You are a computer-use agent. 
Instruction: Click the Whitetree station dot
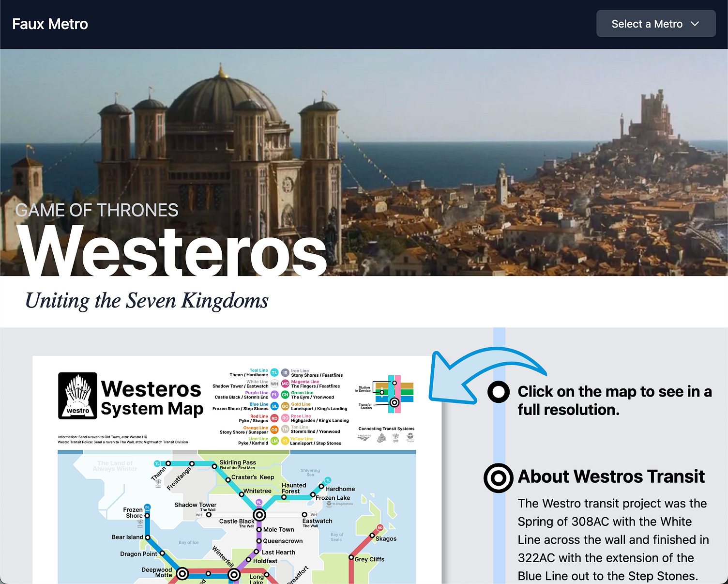242,494
